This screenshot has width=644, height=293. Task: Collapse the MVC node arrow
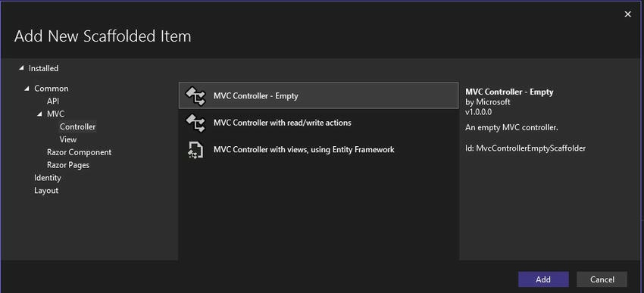(40, 114)
